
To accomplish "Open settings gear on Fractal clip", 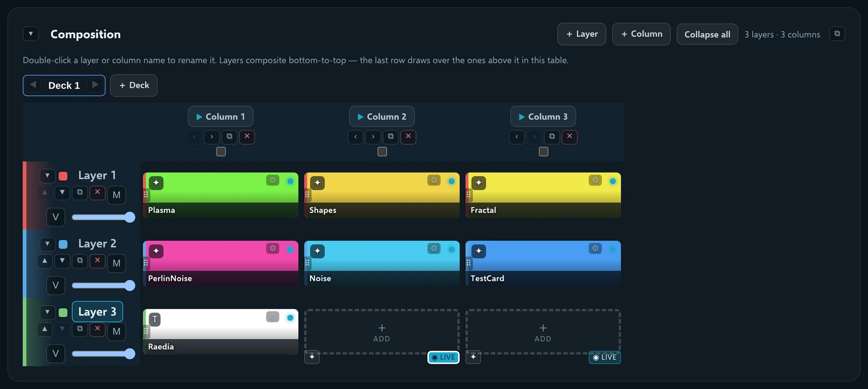I will (x=596, y=180).
